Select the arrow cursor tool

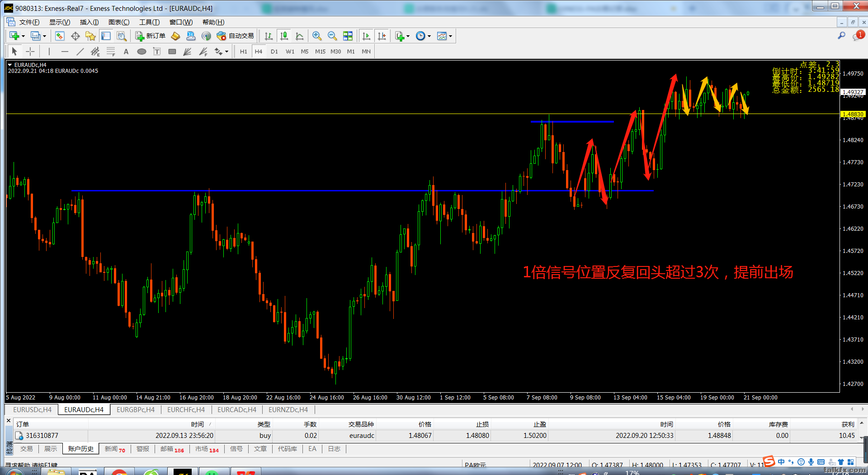[x=14, y=52]
